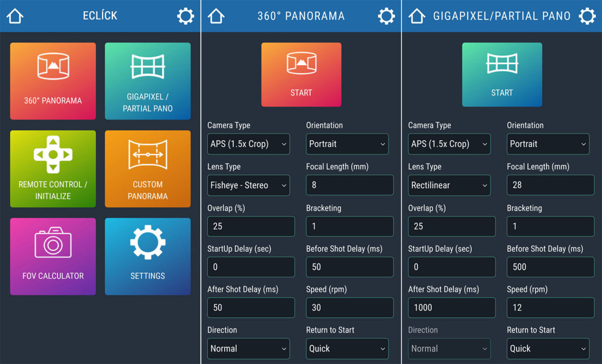The image size is (602, 364).
Task: Open Camera Type dropdown in 360° Panorama
Action: click(248, 144)
